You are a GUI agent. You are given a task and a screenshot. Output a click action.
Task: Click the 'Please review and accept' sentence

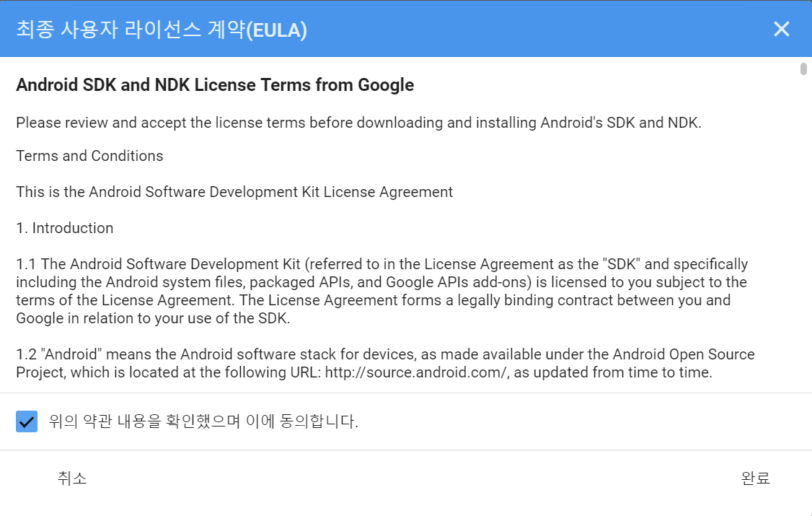tap(359, 123)
